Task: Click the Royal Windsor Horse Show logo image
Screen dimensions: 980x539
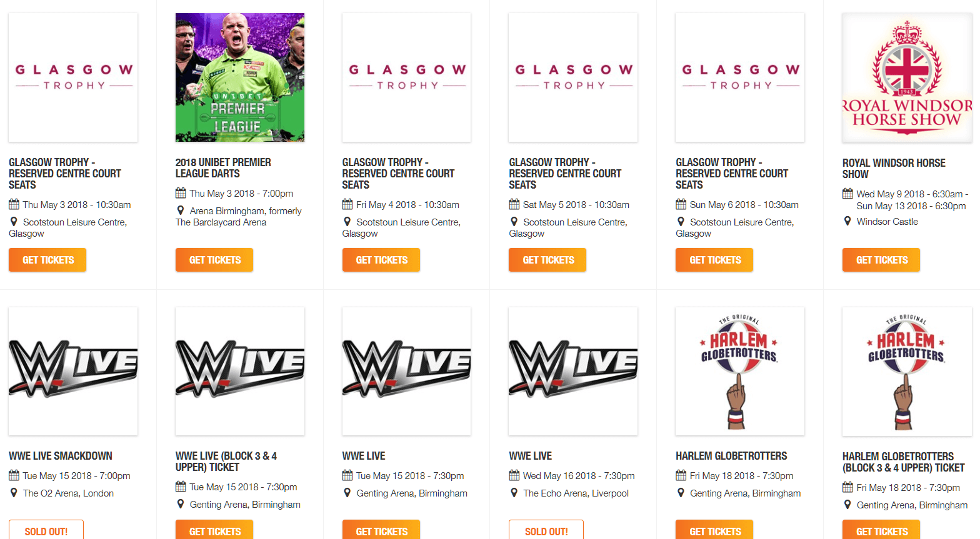Action: click(907, 77)
